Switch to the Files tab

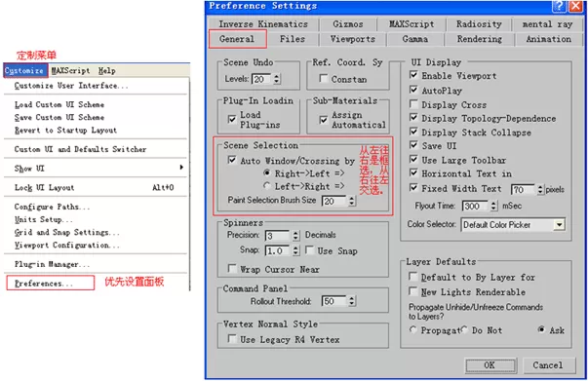point(293,39)
